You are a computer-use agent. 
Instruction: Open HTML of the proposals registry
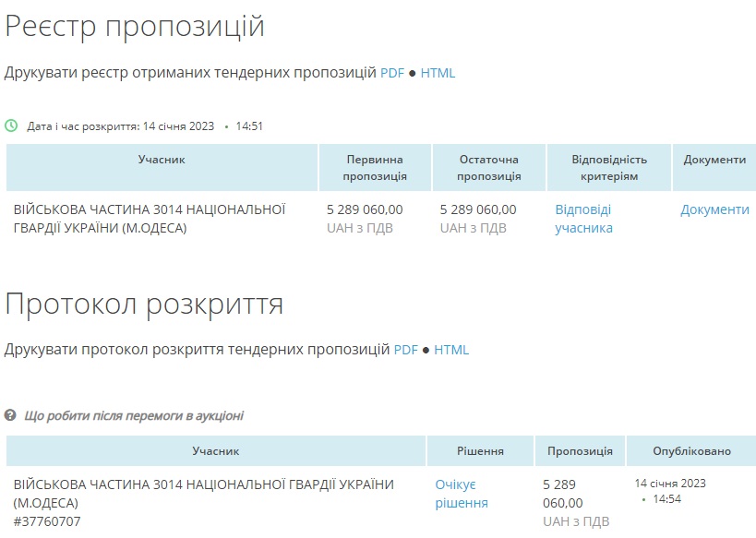point(438,73)
